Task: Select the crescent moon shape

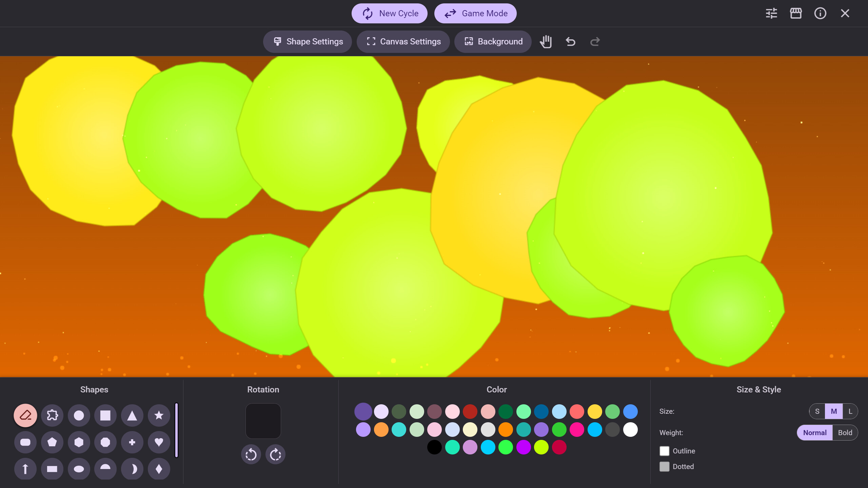Action: pos(132,469)
